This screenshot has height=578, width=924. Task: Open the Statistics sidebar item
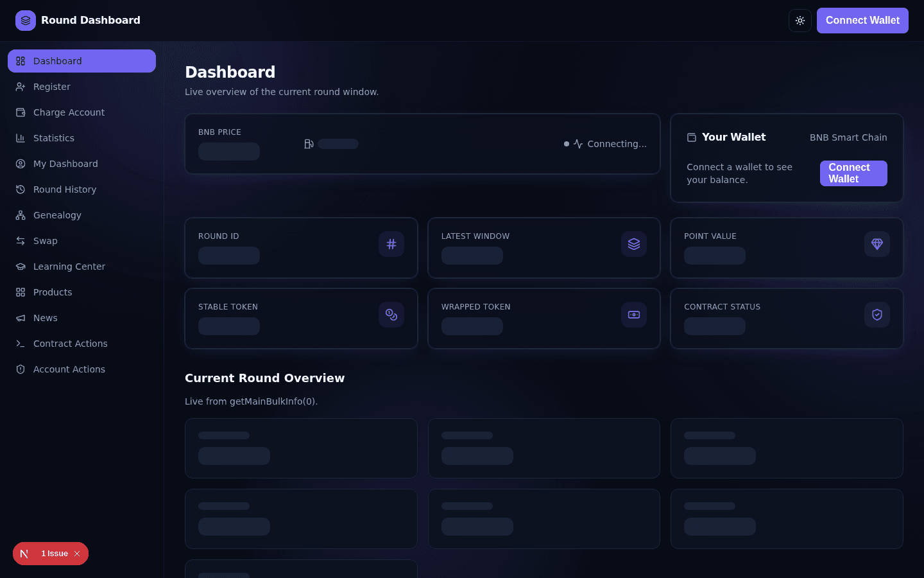81,138
